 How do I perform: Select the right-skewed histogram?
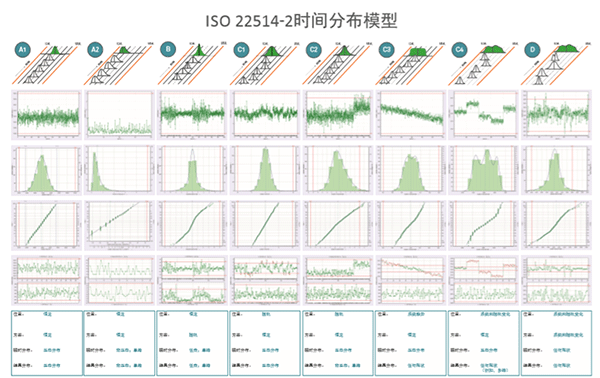119,170
